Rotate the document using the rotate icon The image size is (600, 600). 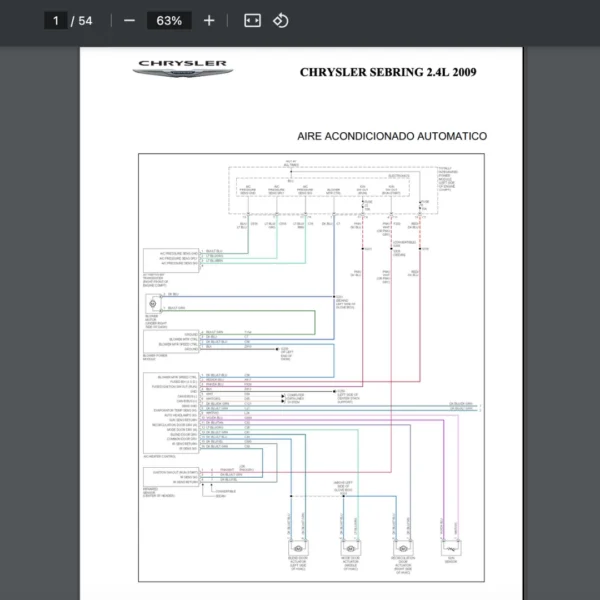click(281, 20)
